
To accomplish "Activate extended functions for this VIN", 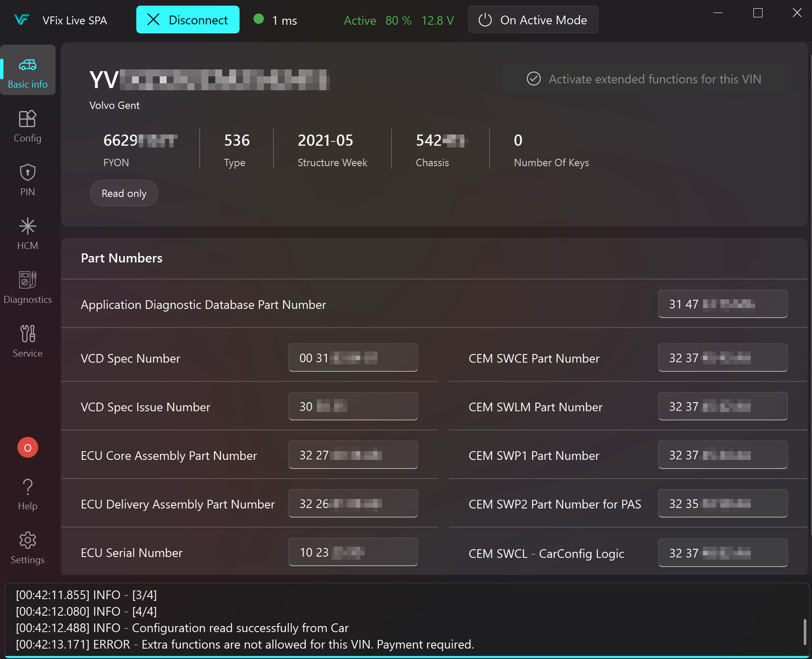I will 644,79.
